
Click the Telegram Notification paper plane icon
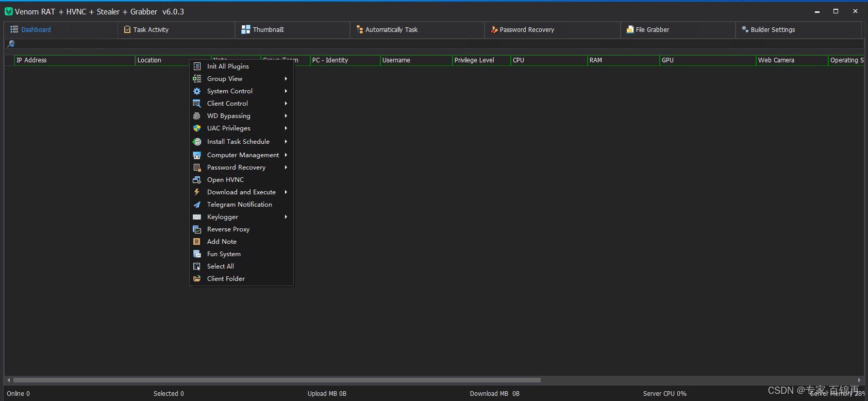tap(197, 205)
